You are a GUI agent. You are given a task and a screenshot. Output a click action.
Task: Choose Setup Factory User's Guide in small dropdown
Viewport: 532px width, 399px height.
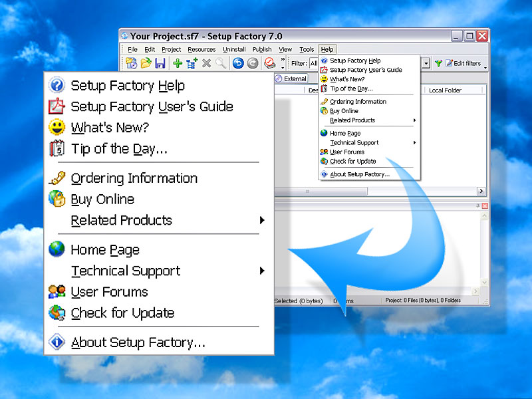(x=370, y=70)
